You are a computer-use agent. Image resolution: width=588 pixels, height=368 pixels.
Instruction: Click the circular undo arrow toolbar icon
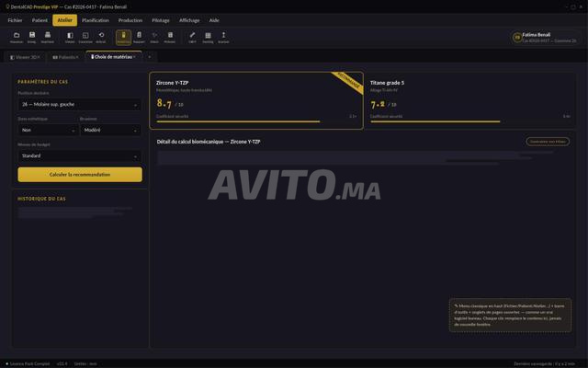tap(101, 37)
